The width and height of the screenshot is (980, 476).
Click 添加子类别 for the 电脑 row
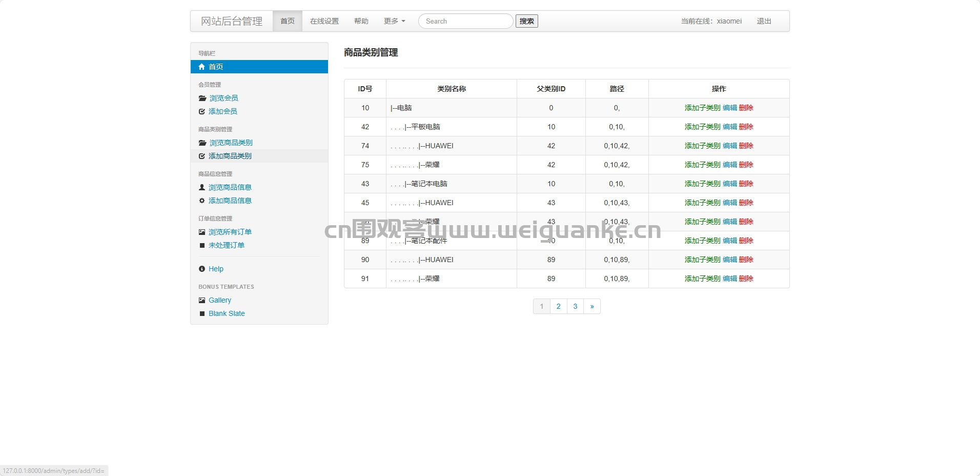[x=703, y=108]
